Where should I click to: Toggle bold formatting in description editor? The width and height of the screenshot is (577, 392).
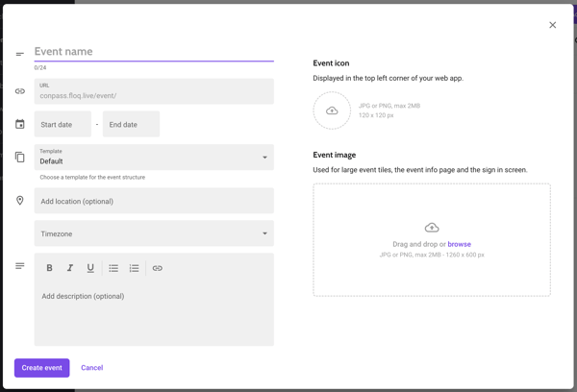pos(49,268)
